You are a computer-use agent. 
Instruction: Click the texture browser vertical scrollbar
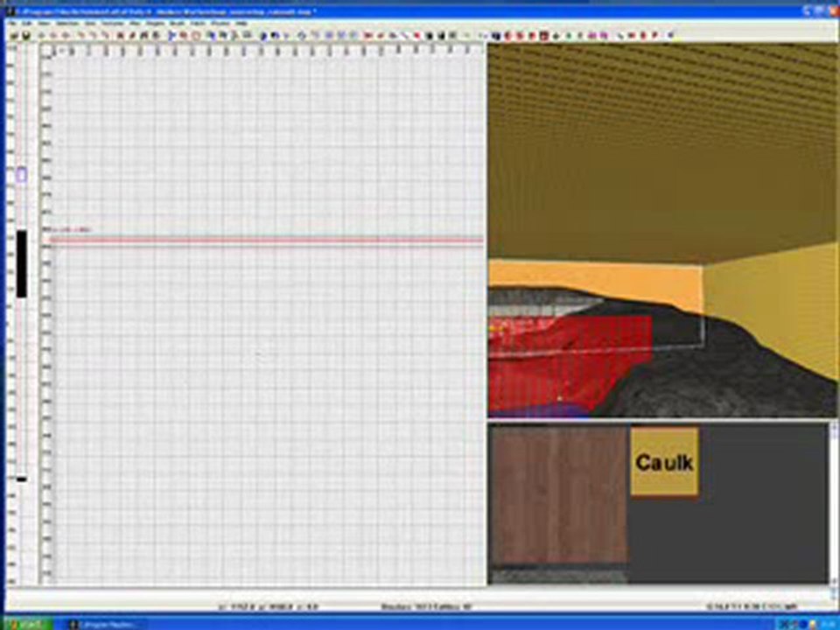834,504
